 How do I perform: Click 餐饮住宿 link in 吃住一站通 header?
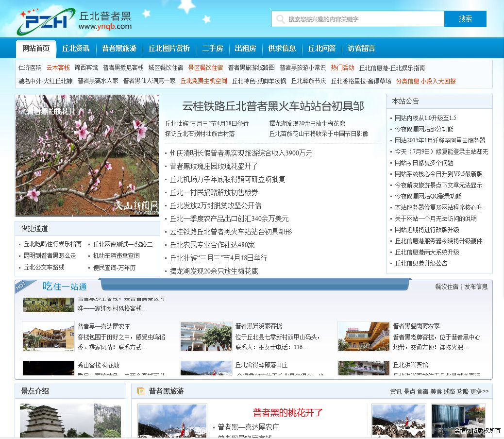tap(447, 287)
